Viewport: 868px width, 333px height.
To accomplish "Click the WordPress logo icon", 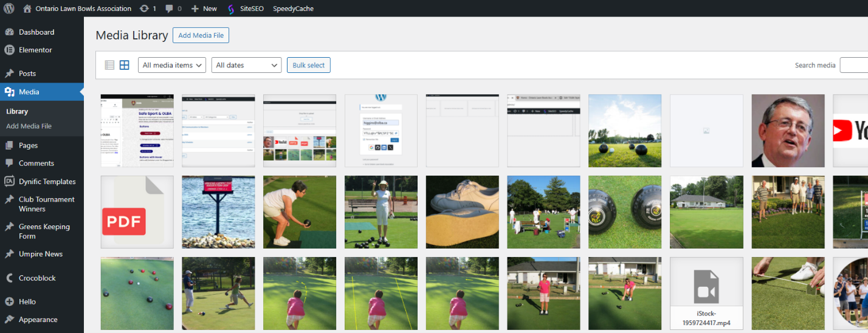I will coord(9,9).
